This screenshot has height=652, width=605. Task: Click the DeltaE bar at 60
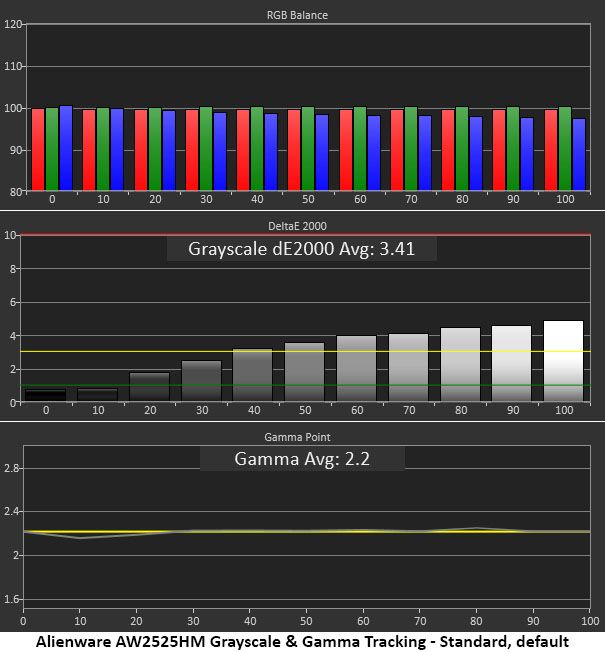(x=357, y=368)
